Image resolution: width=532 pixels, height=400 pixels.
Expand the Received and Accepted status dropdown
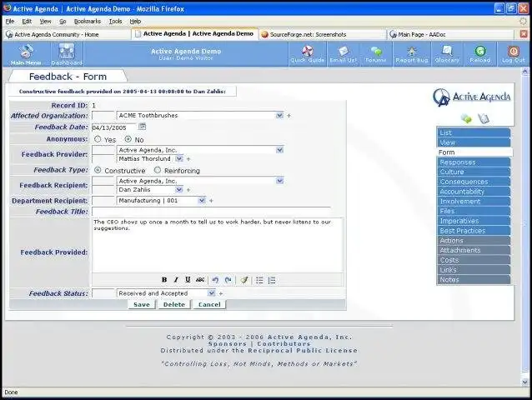click(x=211, y=293)
